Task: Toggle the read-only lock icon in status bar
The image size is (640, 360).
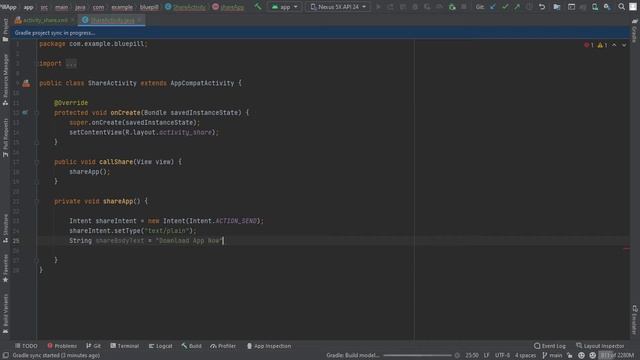Action: (x=570, y=356)
